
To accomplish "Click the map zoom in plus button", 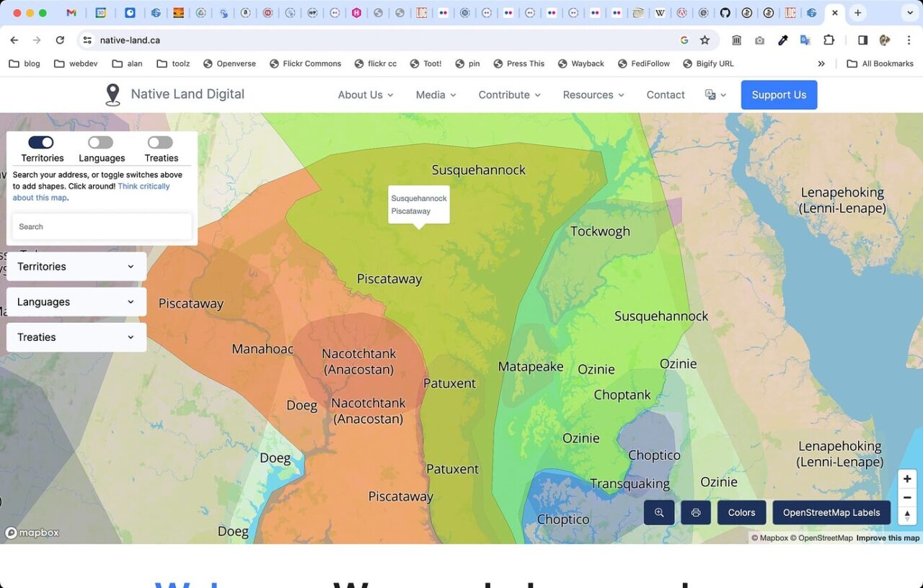I will tap(907, 479).
